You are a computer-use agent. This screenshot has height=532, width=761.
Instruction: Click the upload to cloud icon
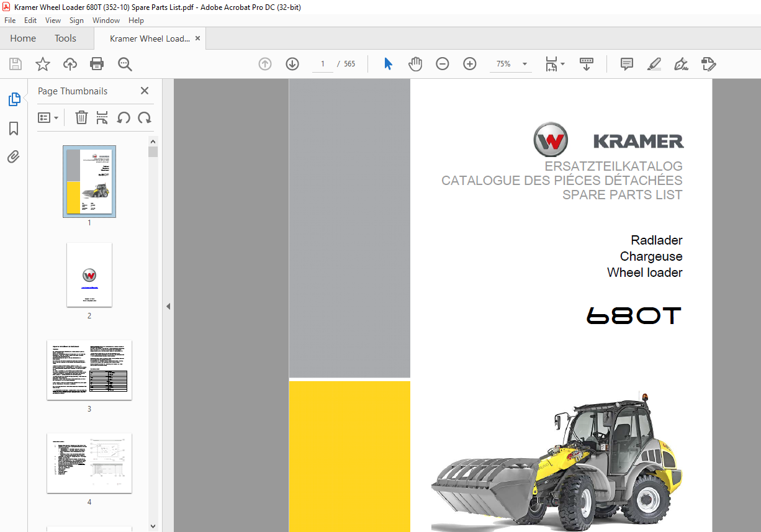[x=70, y=64]
